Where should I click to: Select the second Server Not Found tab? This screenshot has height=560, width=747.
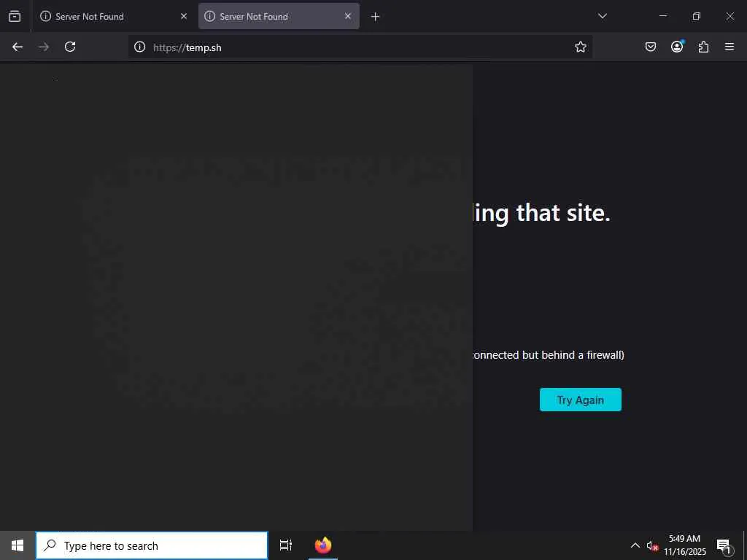[279, 16]
